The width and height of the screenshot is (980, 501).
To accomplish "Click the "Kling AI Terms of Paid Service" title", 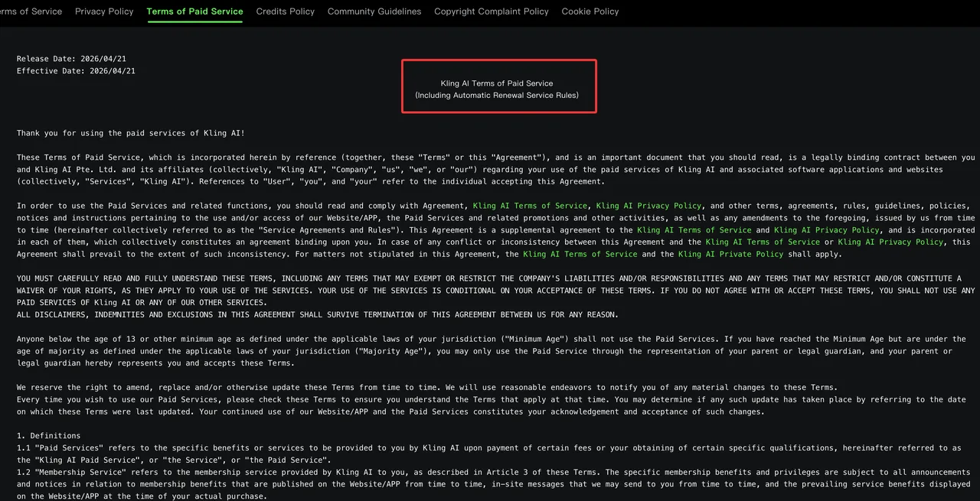I will click(497, 83).
